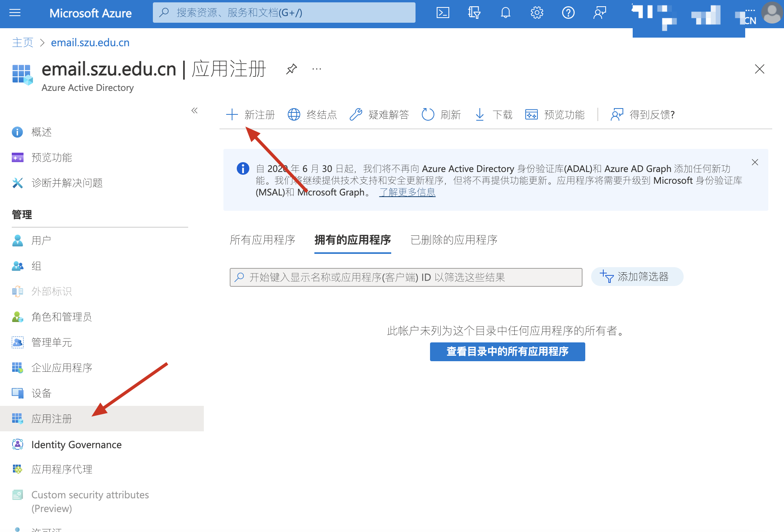Open the portal hamburger menu
The image size is (784, 532).
[15, 13]
